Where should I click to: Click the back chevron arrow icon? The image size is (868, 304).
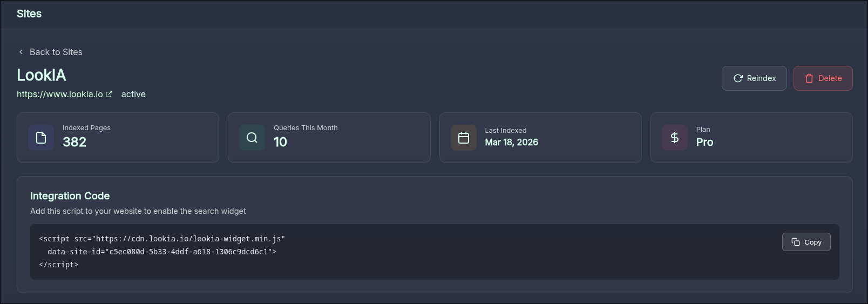(x=21, y=52)
